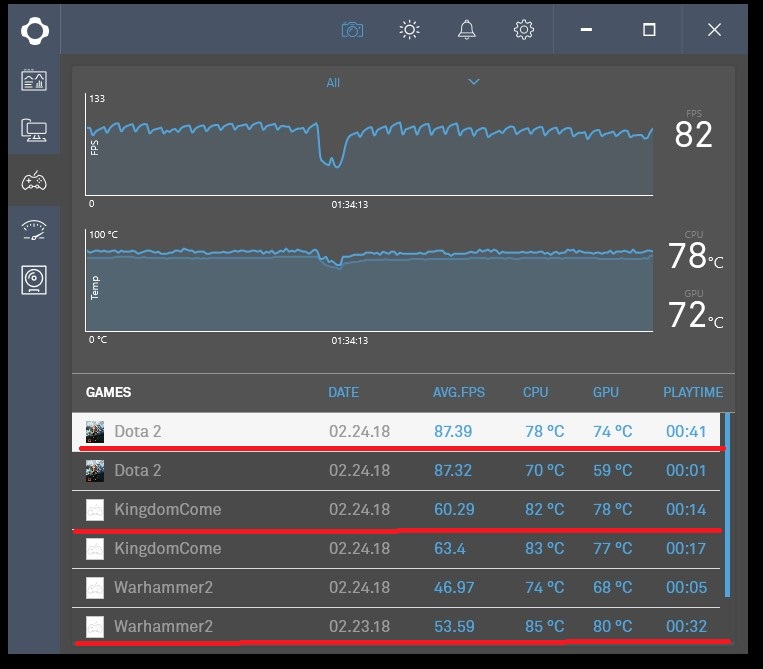Click the All filter label
Screen dimensions: 763x669
[333, 83]
